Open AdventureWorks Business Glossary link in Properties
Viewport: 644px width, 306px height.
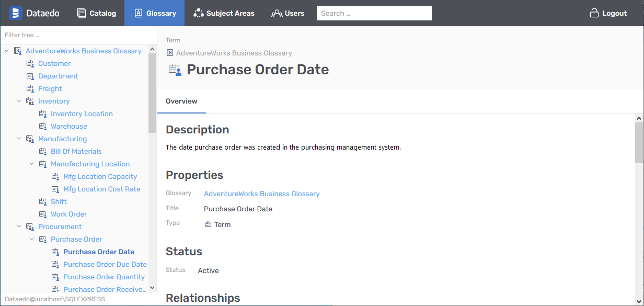point(261,194)
